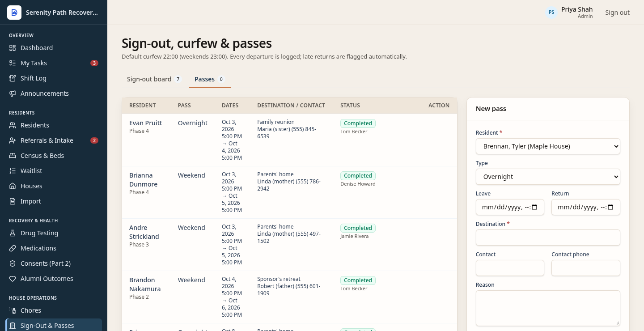
Task: Click the red badge on Referrals & Intake
Action: 94,140
